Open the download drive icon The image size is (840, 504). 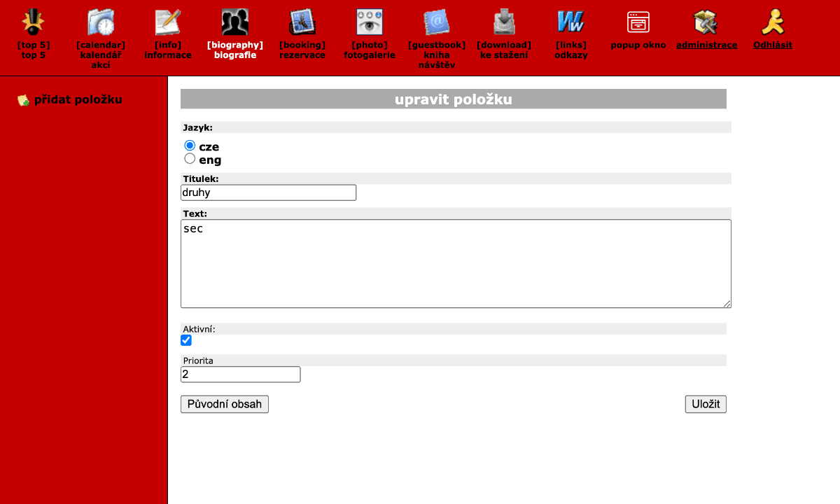pyautogui.click(x=504, y=22)
